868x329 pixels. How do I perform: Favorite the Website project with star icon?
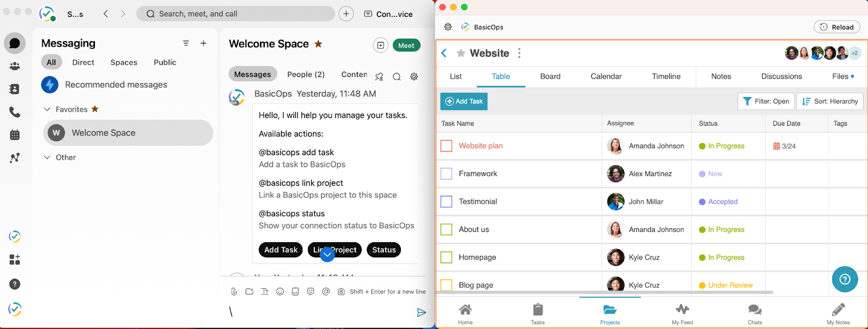point(461,53)
